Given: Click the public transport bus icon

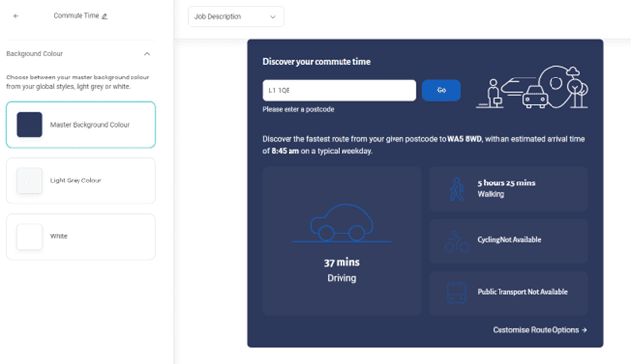Looking at the screenshot, I should coord(457,292).
